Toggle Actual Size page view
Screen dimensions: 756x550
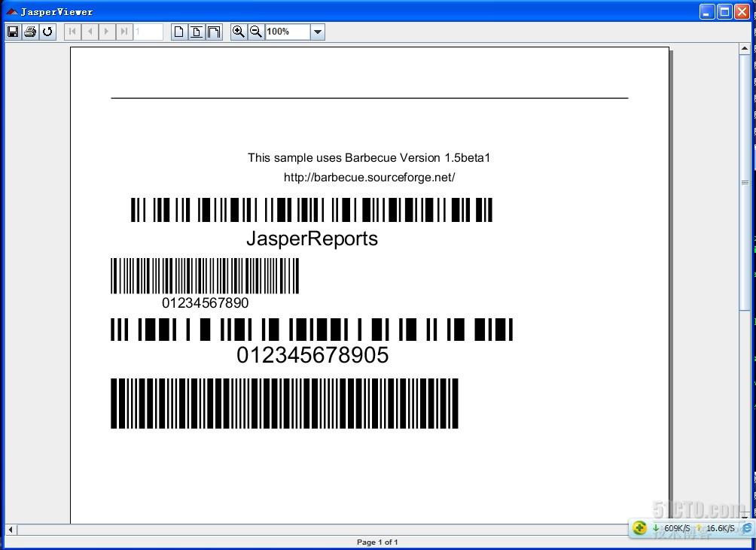[x=179, y=32]
